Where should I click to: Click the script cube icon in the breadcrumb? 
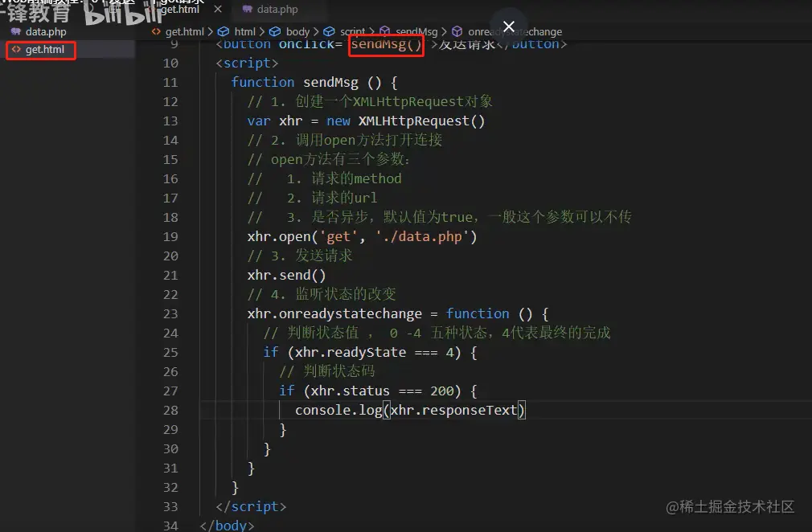coord(330,31)
